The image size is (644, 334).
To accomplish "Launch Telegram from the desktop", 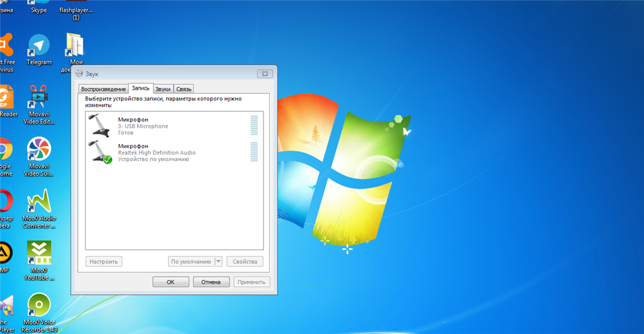I will 39,50.
